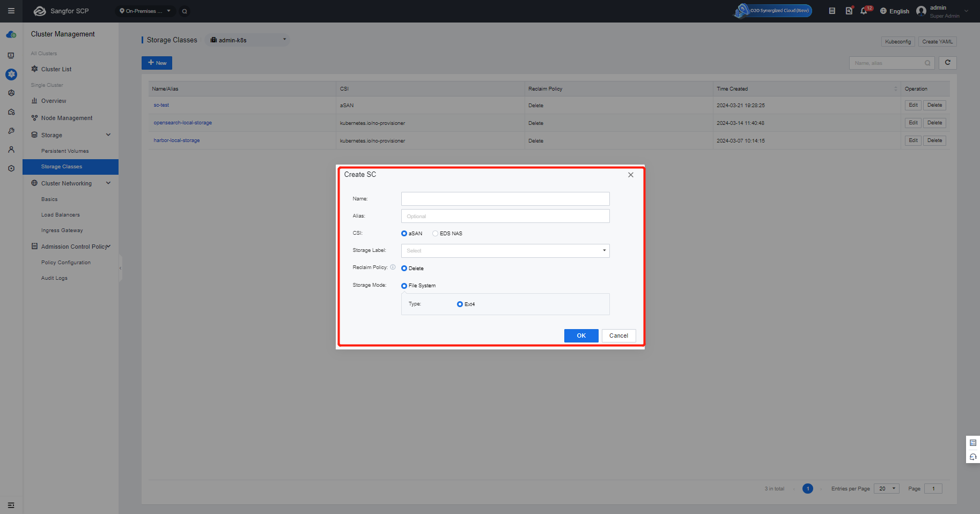This screenshot has height=514, width=980.
Task: Click Cancel in the Create SC dialog
Action: click(618, 336)
